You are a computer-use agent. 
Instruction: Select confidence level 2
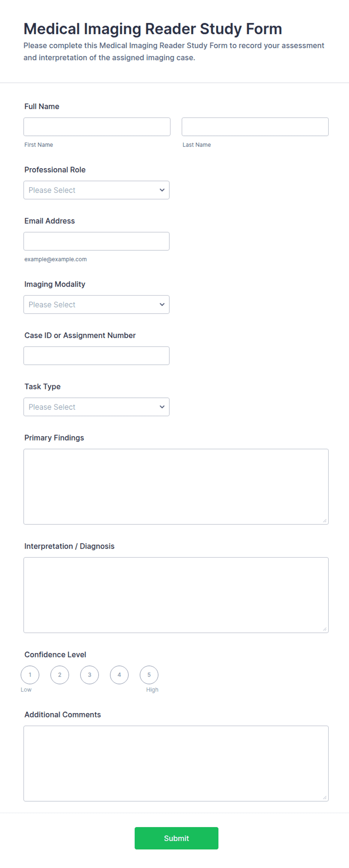(60, 675)
